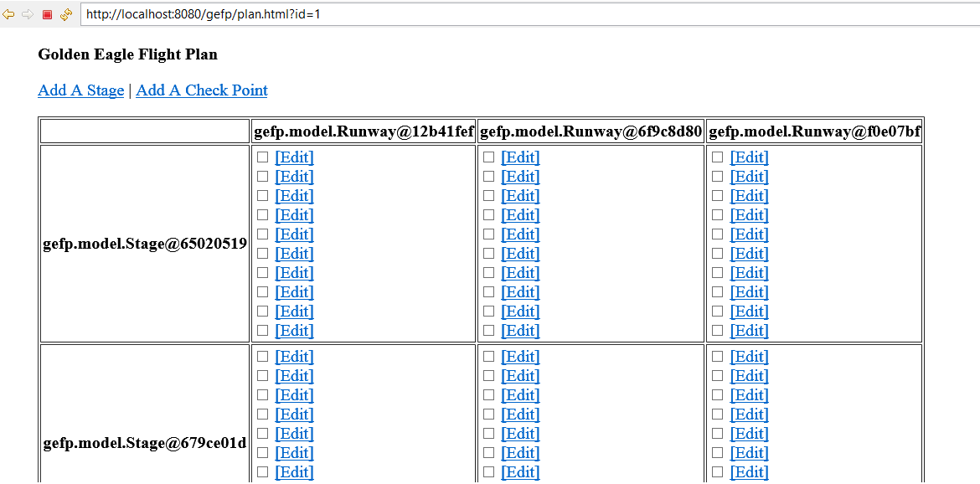Screen dimensions: 980x484
Task: Click the browser back arrow icon
Action: 9,14
